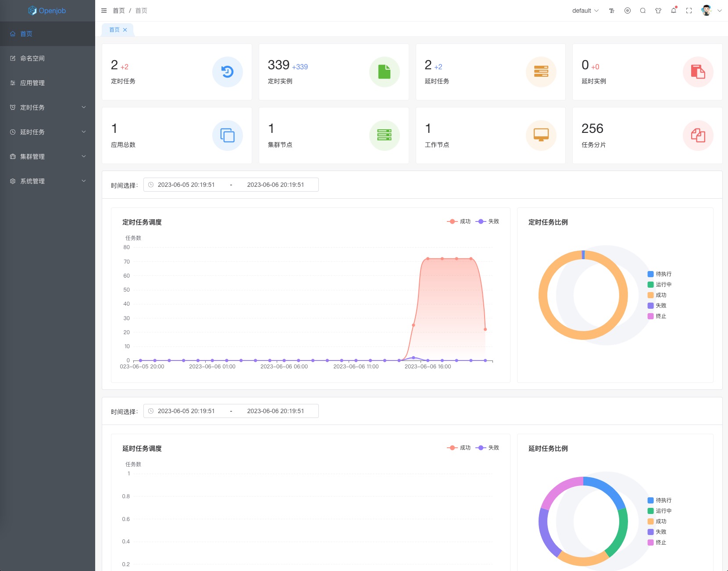Image resolution: width=728 pixels, height=571 pixels.
Task: Click the 集群节点 green server icon
Action: click(x=384, y=136)
